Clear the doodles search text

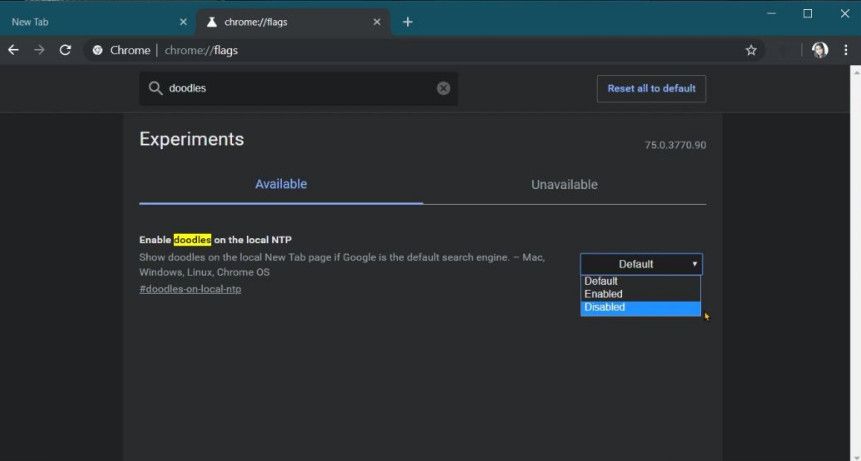[443, 88]
